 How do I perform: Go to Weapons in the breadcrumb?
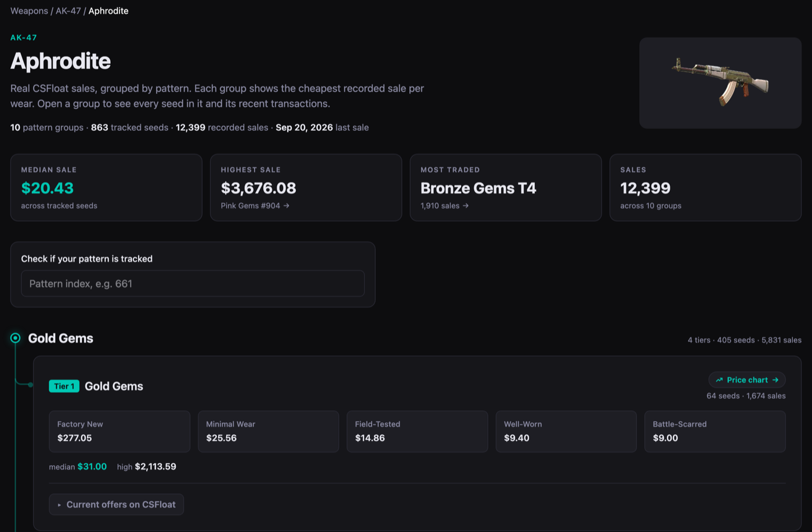pos(29,11)
